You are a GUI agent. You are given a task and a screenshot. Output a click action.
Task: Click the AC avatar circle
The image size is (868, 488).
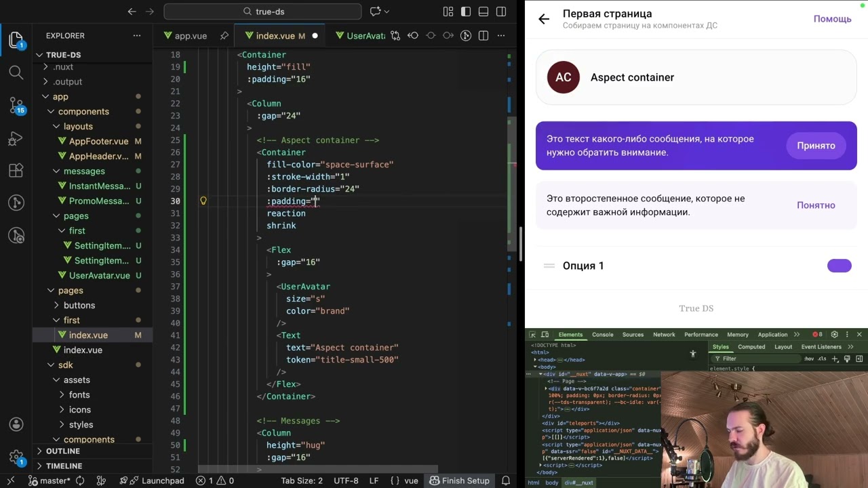tap(564, 77)
